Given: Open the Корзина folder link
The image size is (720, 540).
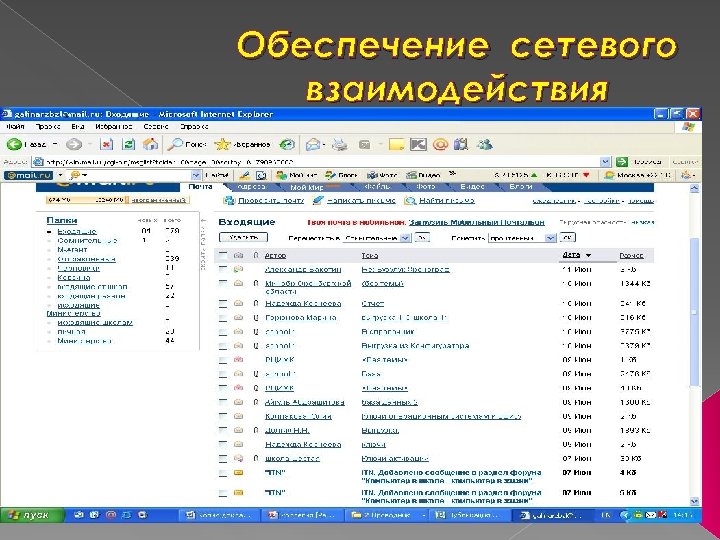Looking at the screenshot, I should tap(73, 277).
